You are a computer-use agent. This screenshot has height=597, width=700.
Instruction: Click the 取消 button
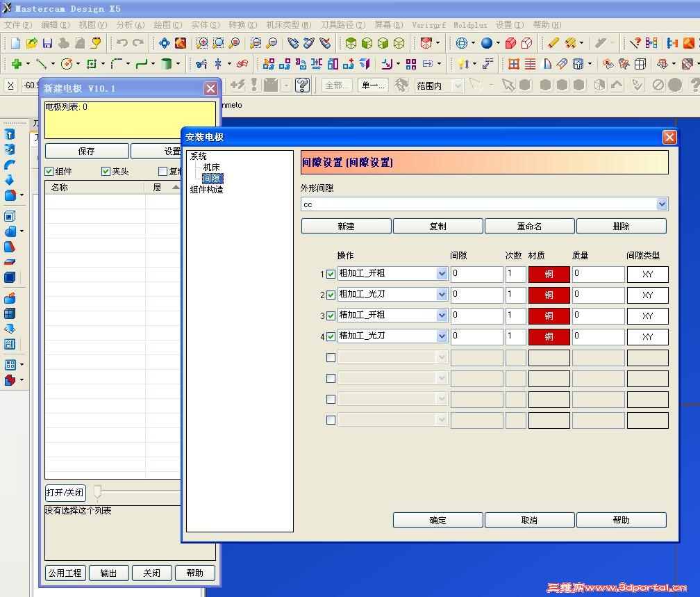529,520
